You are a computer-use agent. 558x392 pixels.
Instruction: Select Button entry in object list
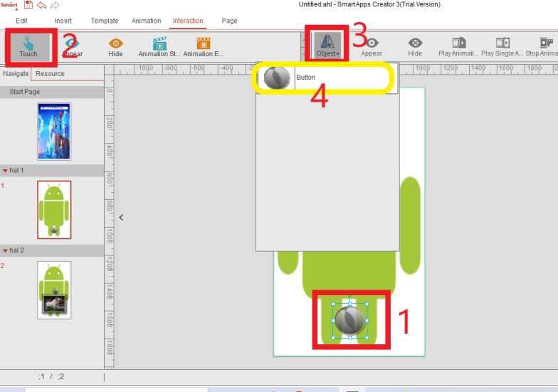pyautogui.click(x=327, y=78)
